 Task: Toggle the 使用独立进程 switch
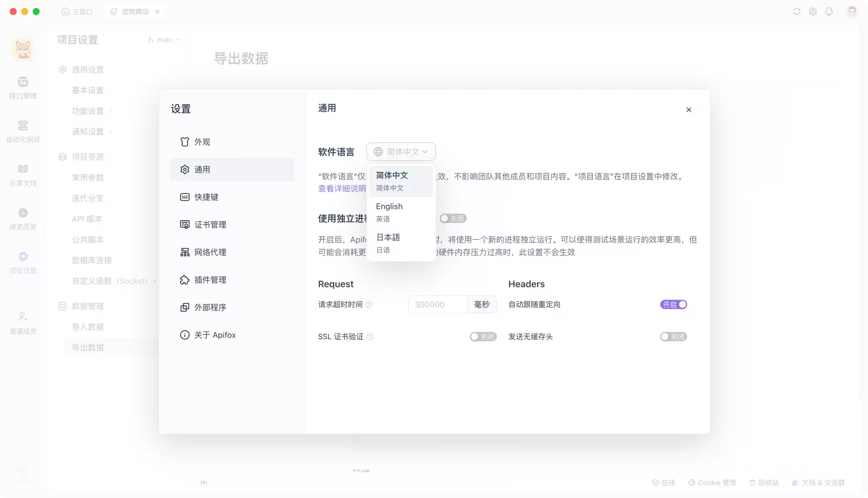pyautogui.click(x=453, y=218)
